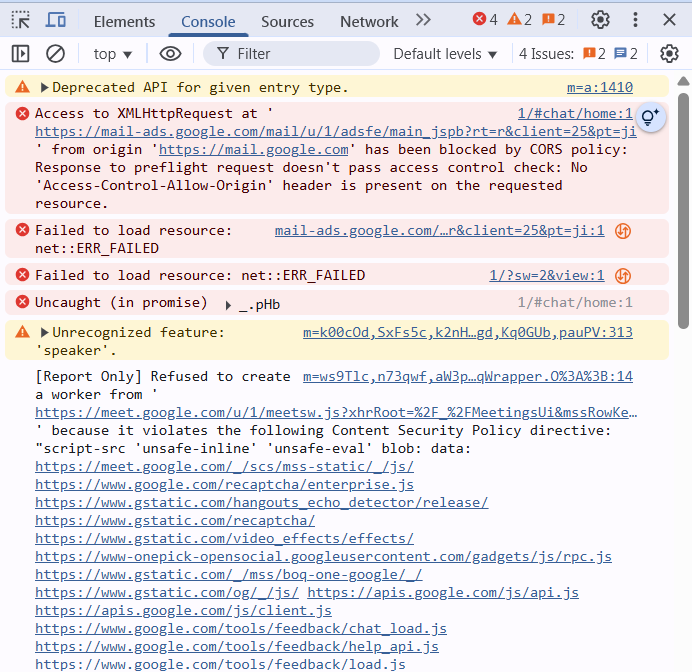Open DevTools settings gear in top bar
692x672 pixels.
(600, 20)
